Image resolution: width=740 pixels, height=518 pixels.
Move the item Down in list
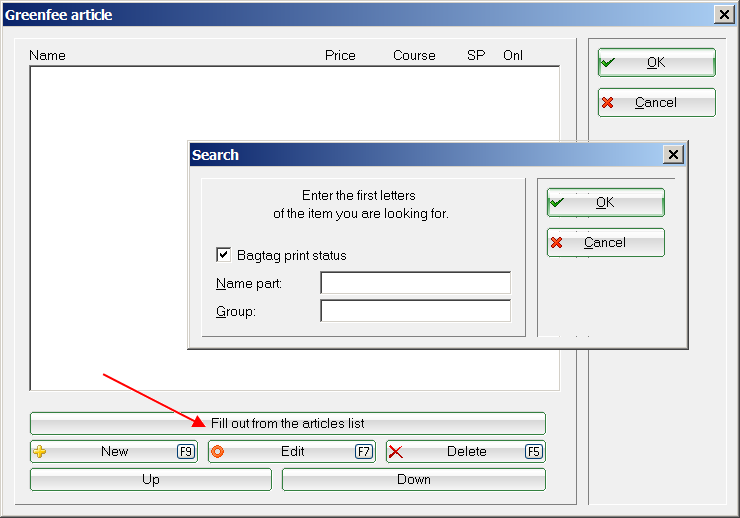414,480
